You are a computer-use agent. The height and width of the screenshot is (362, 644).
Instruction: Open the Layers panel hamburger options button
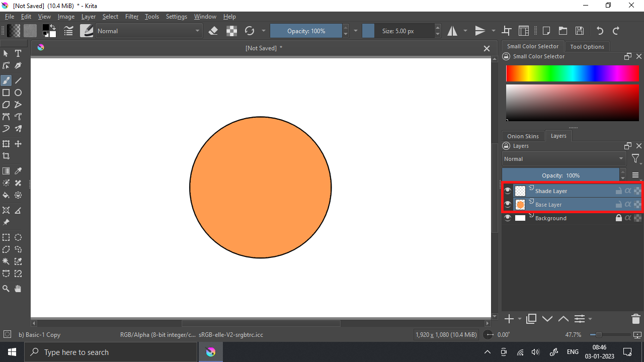click(635, 175)
